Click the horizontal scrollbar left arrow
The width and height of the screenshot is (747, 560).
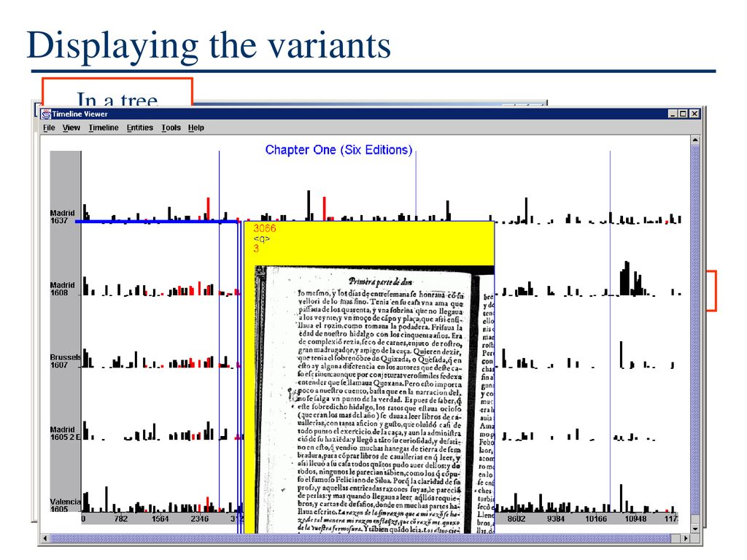[x=44, y=538]
